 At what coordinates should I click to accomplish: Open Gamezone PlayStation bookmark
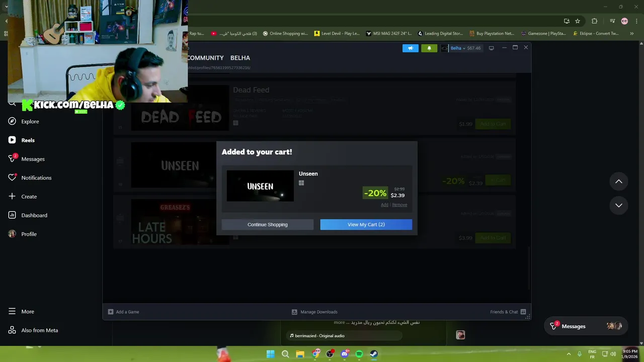544,34
